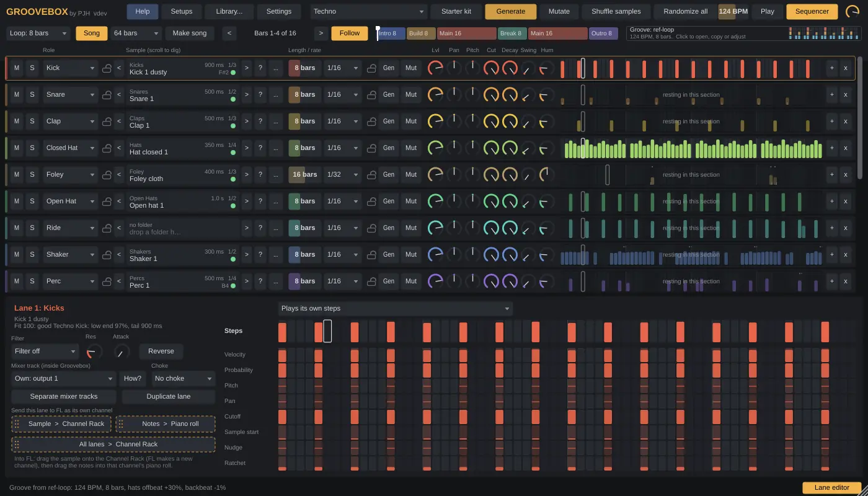The height and width of the screenshot is (496, 868).
Task: Open the Setups menu
Action: (182, 11)
